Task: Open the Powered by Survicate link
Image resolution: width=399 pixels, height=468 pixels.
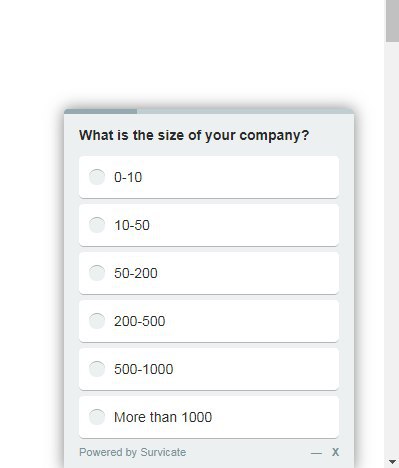Action: coord(132,452)
